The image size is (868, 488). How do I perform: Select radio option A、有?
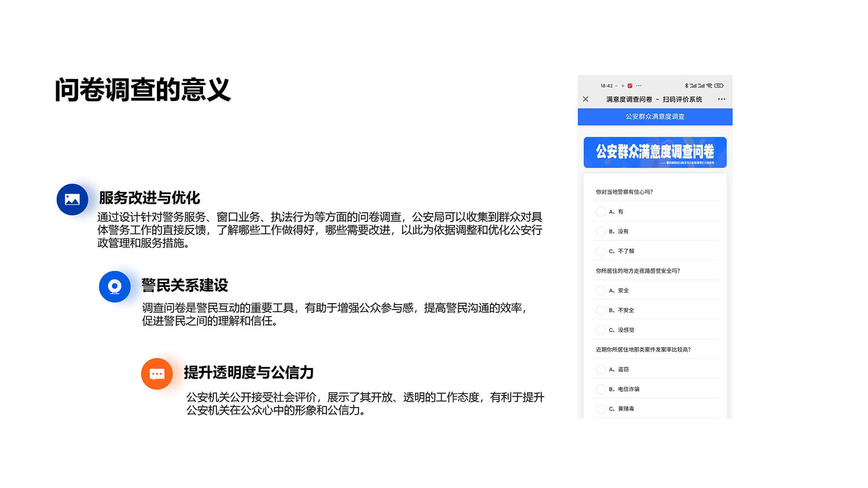pos(601,211)
